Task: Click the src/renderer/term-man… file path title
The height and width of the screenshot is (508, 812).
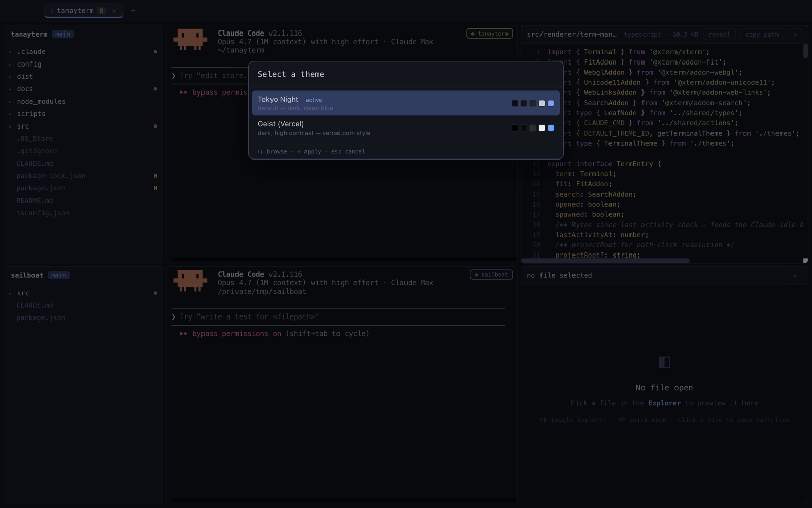Action: 571,34
